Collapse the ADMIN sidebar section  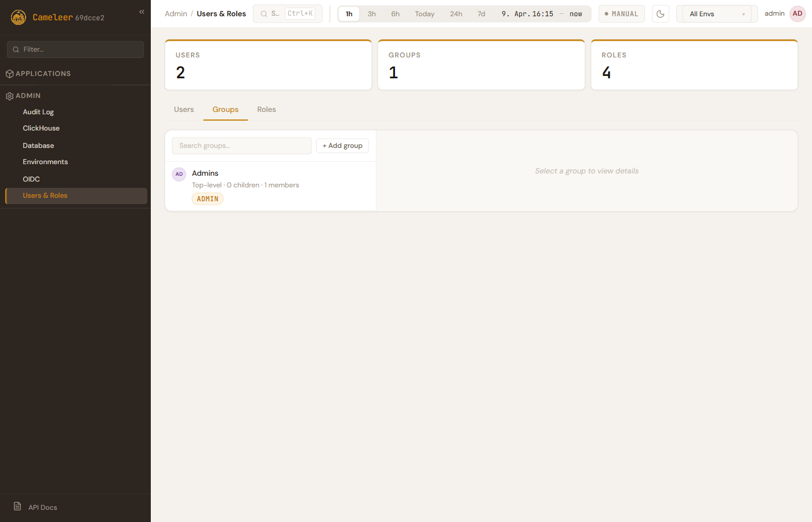[x=28, y=96]
